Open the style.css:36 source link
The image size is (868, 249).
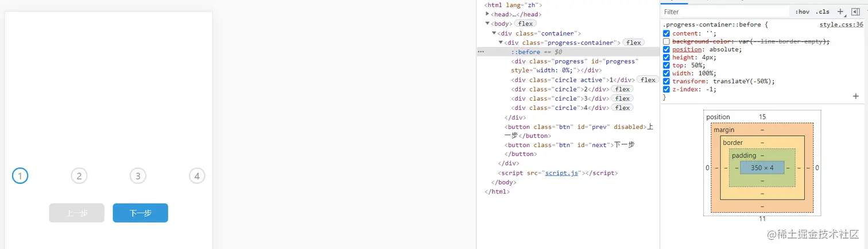tap(841, 25)
